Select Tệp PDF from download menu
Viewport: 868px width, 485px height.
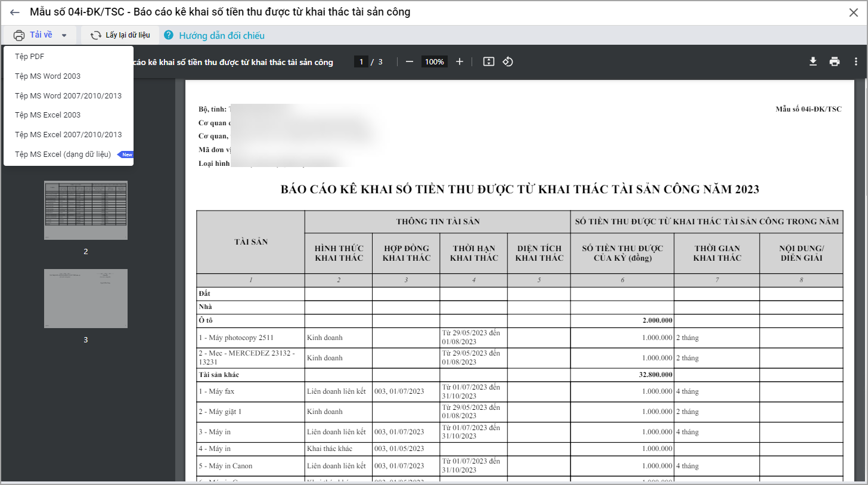click(x=30, y=57)
